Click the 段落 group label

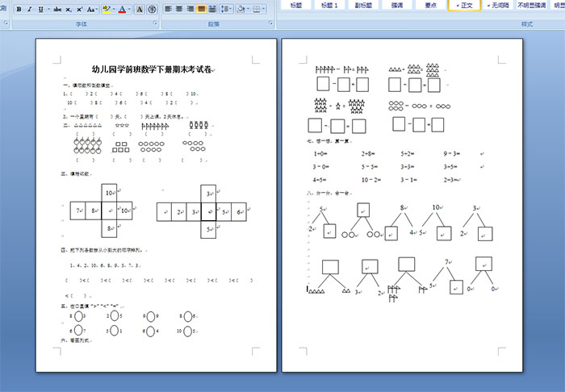pos(214,24)
